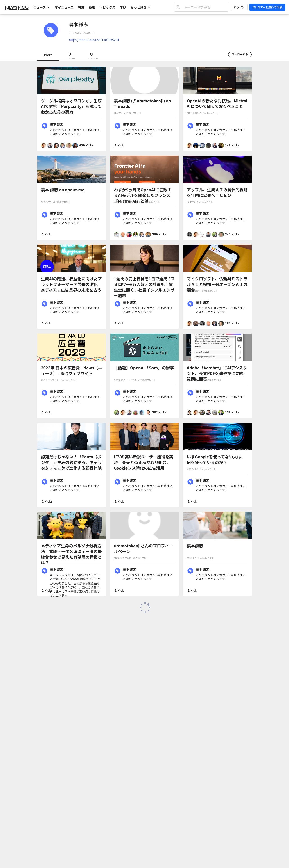Click the 282 Picks count
289x868 pixels.
159,412
